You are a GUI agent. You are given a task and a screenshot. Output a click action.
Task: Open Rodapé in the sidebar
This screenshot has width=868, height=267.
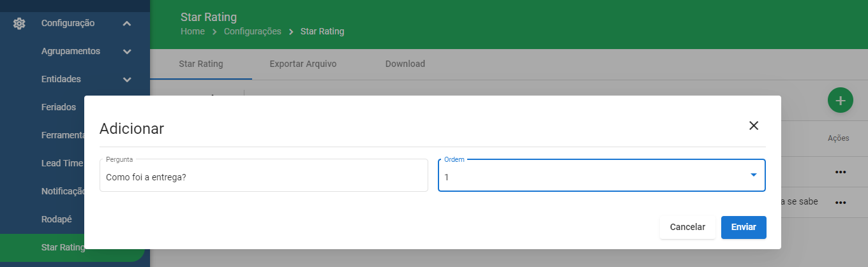pyautogui.click(x=57, y=219)
